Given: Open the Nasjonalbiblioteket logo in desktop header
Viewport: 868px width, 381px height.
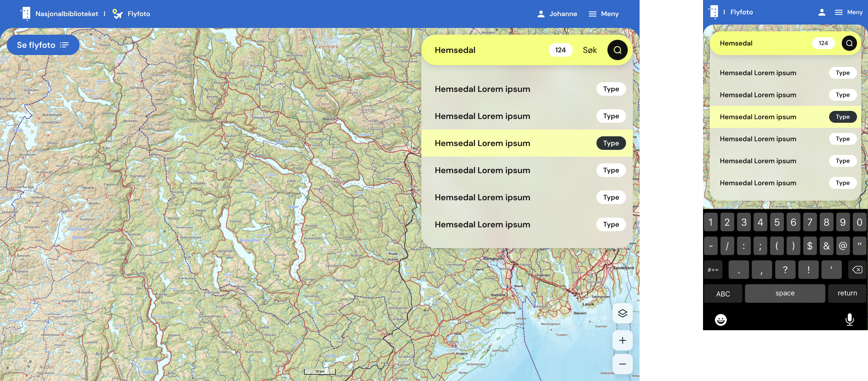Looking at the screenshot, I should (x=26, y=14).
